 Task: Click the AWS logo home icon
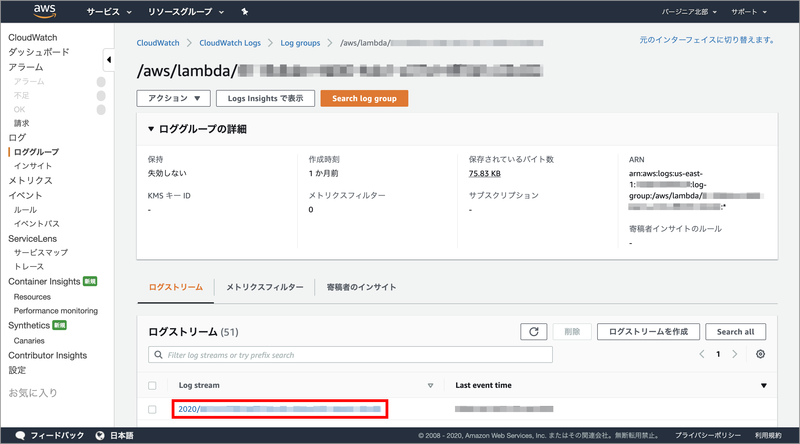pyautogui.click(x=45, y=11)
